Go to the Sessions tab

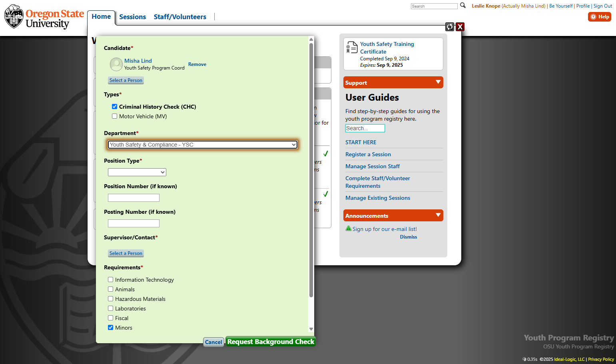click(133, 17)
